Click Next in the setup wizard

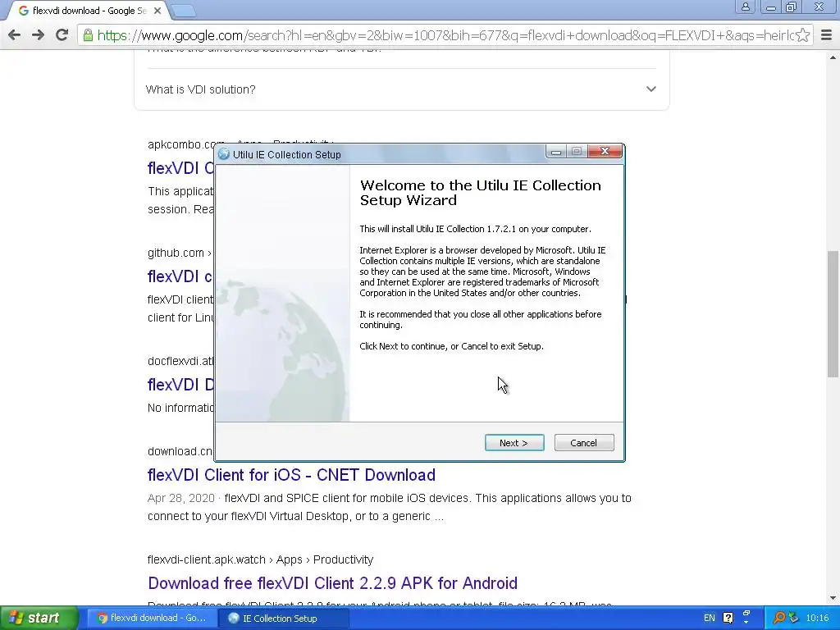tap(514, 443)
